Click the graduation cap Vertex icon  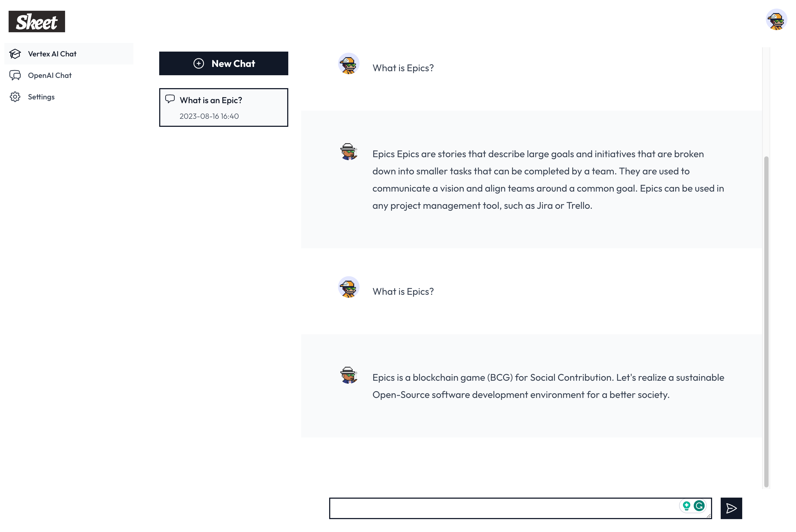pos(15,54)
